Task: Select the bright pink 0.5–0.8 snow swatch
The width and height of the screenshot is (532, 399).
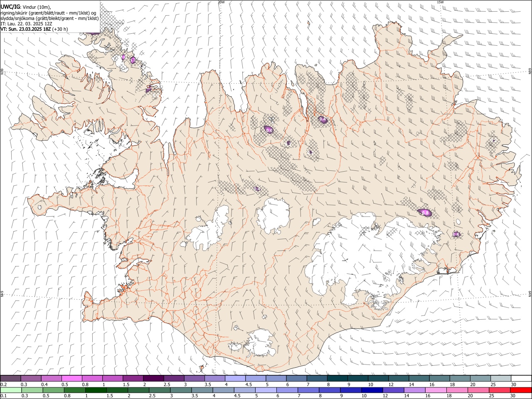Action: pyautogui.click(x=72, y=379)
